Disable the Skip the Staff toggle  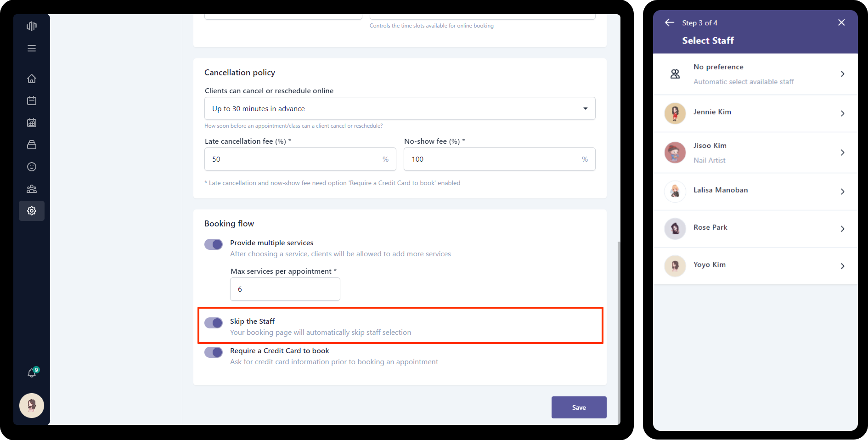[x=214, y=323]
